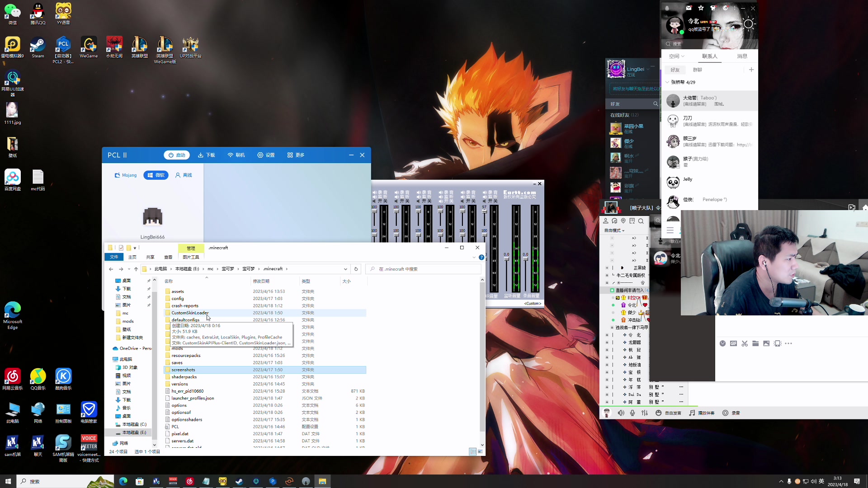Viewport: 868px width, 488px height.
Task: Switch to the 消息 tab in QQ
Action: [742, 56]
